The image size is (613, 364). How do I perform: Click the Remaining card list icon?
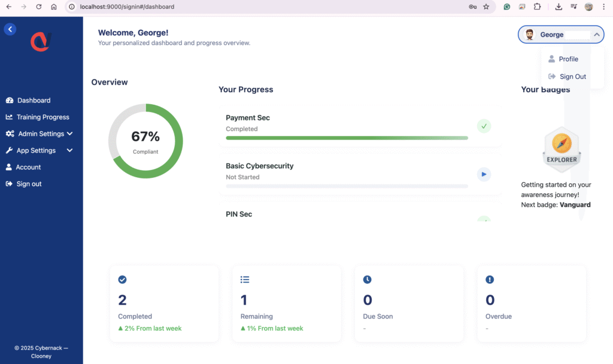click(244, 280)
